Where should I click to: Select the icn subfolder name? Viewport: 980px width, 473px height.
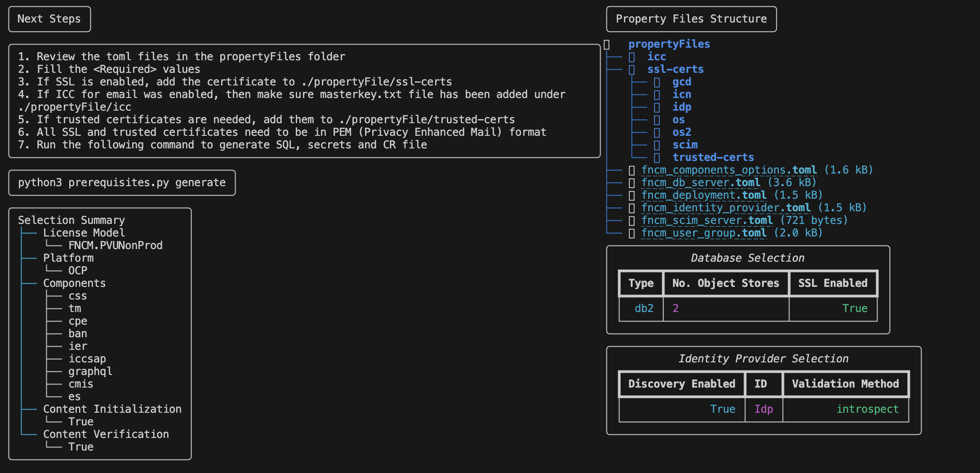[x=682, y=94]
